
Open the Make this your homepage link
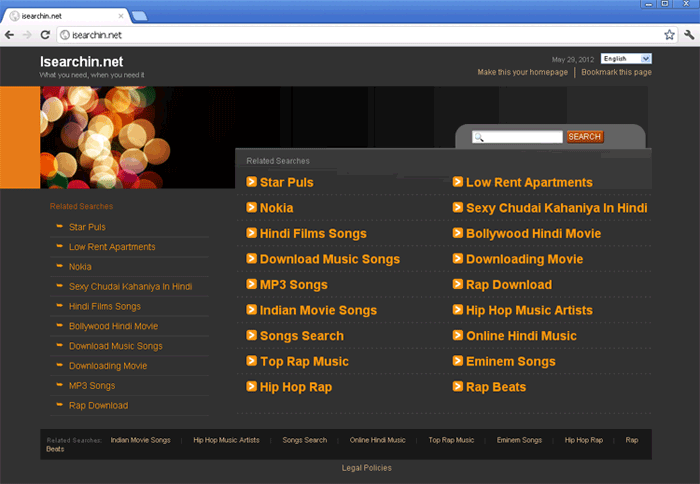coord(522,72)
